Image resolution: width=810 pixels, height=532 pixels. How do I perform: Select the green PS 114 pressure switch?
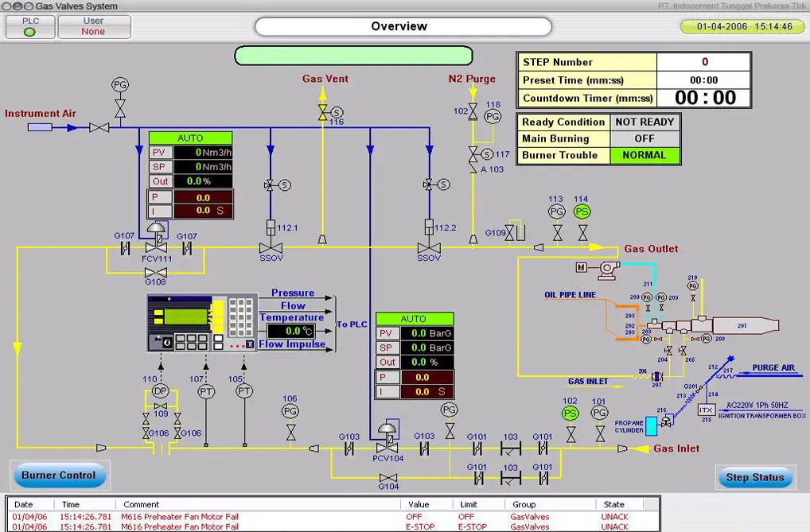[582, 211]
